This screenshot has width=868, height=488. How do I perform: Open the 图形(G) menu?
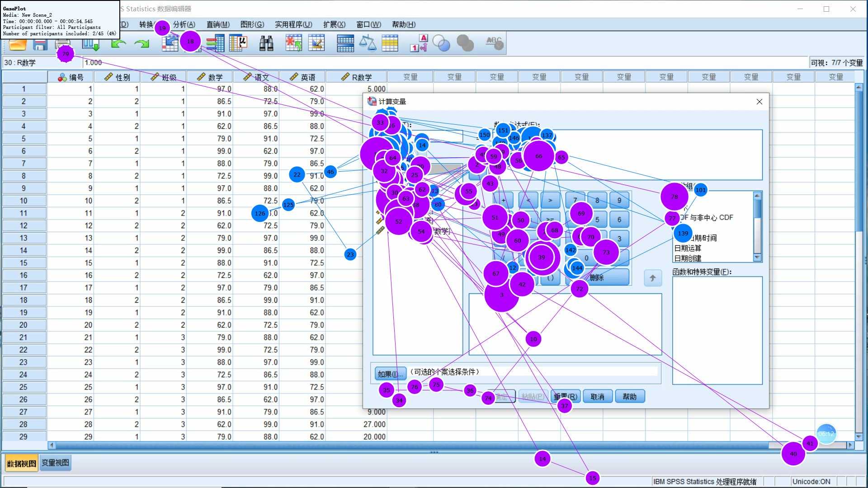point(252,24)
